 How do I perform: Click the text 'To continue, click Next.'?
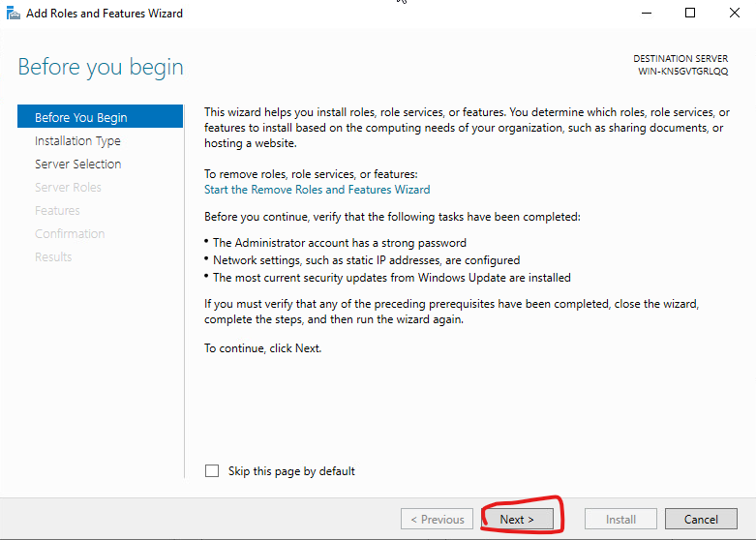pyautogui.click(x=262, y=348)
